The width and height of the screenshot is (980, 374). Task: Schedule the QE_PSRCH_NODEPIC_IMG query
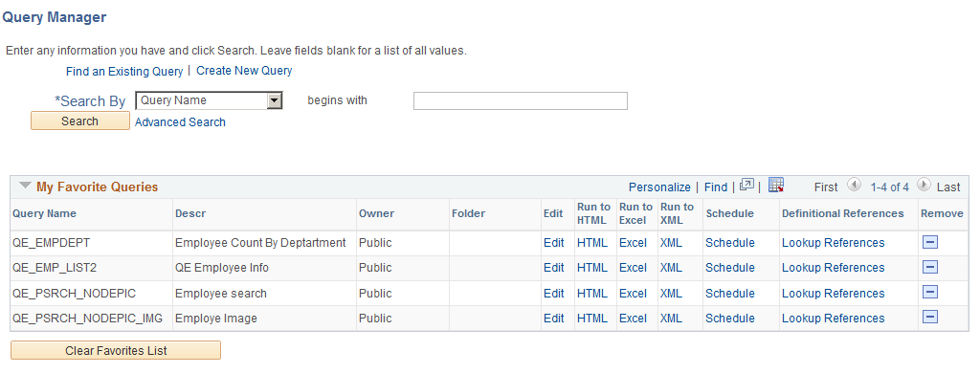730,319
